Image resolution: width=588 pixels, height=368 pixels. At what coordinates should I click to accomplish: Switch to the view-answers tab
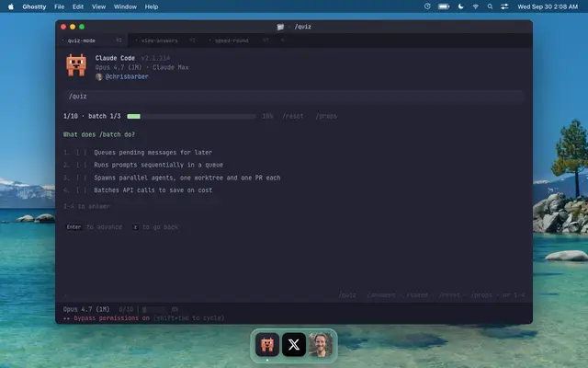[165, 40]
